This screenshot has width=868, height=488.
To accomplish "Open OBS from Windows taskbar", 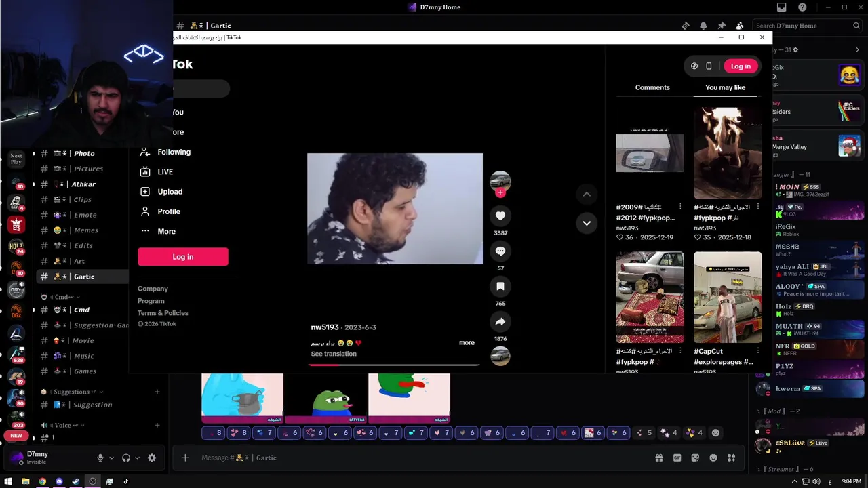I will 92,481.
